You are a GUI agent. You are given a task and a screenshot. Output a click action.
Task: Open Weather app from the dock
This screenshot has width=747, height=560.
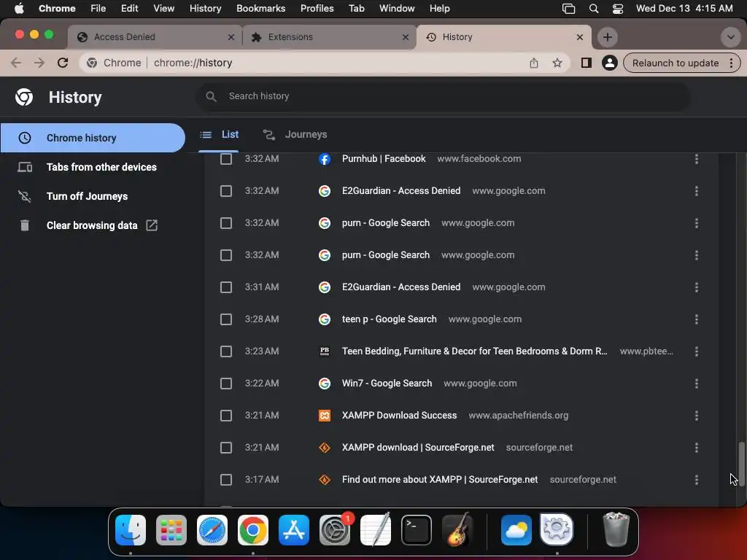pyautogui.click(x=516, y=529)
